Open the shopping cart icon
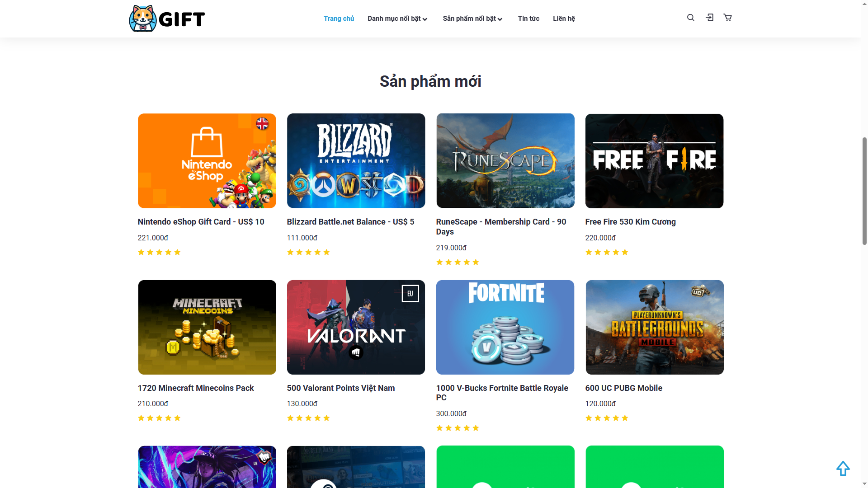 pyautogui.click(x=727, y=18)
